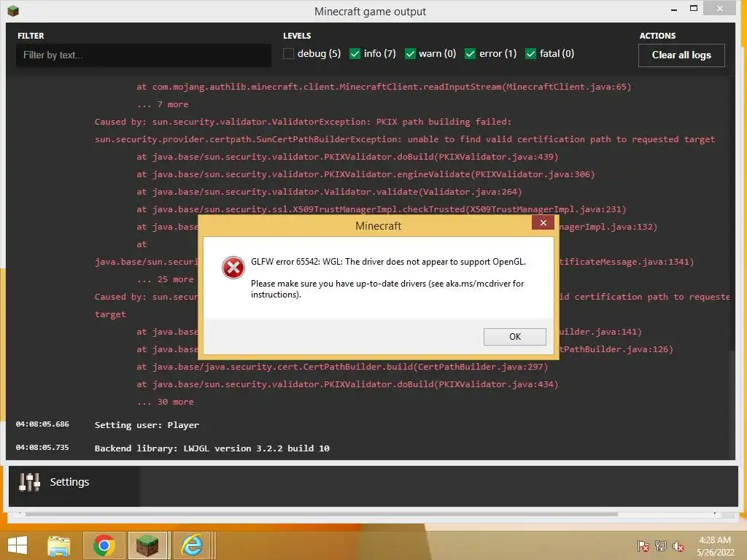Open Google Chrome from the taskbar
Viewport: 747px width, 560px height.
[104, 545]
